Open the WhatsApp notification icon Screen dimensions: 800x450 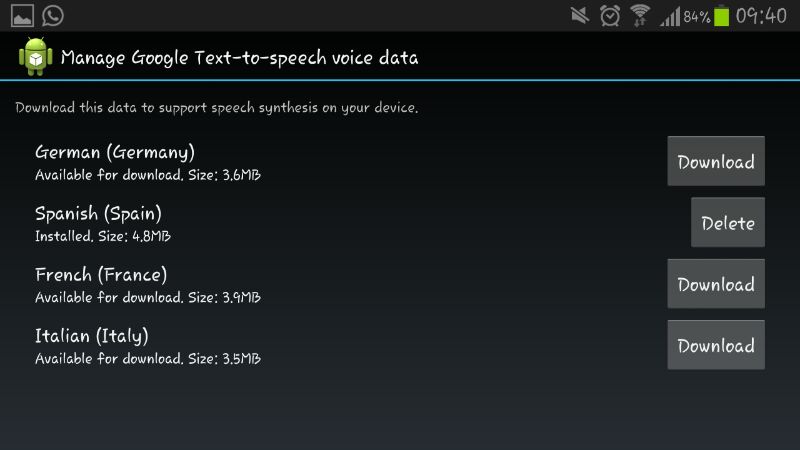tap(53, 15)
